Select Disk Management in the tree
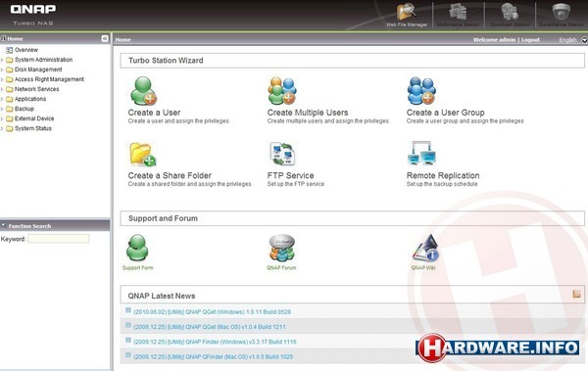This screenshot has height=371, width=588. pyautogui.click(x=38, y=70)
